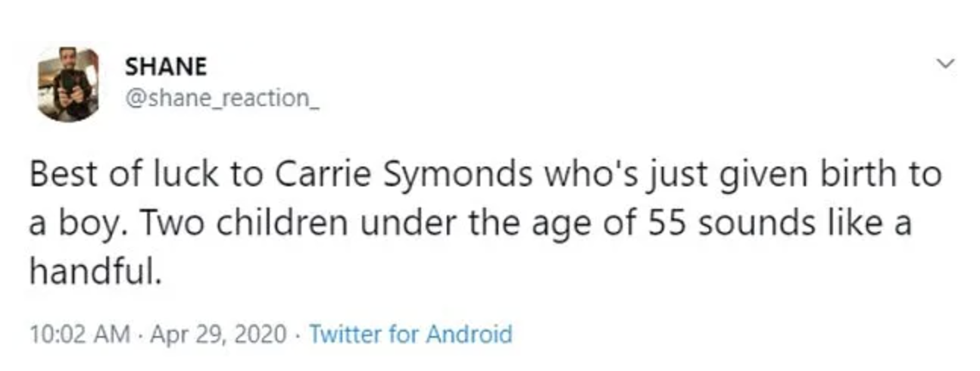Click "Best of luck" at tweet start
The width and height of the screenshot is (980, 371).
[x=111, y=175]
